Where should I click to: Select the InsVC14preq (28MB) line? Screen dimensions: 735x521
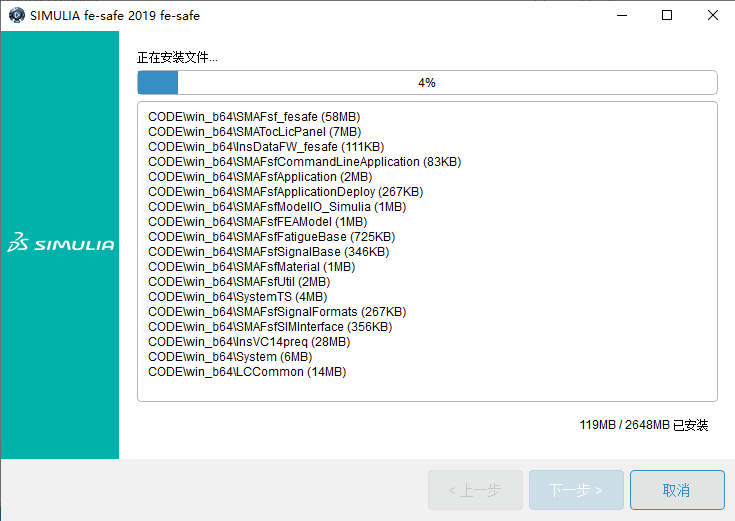pos(249,342)
